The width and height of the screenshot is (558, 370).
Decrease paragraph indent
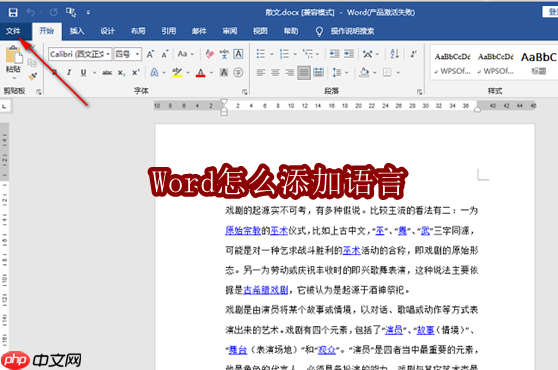coord(334,54)
